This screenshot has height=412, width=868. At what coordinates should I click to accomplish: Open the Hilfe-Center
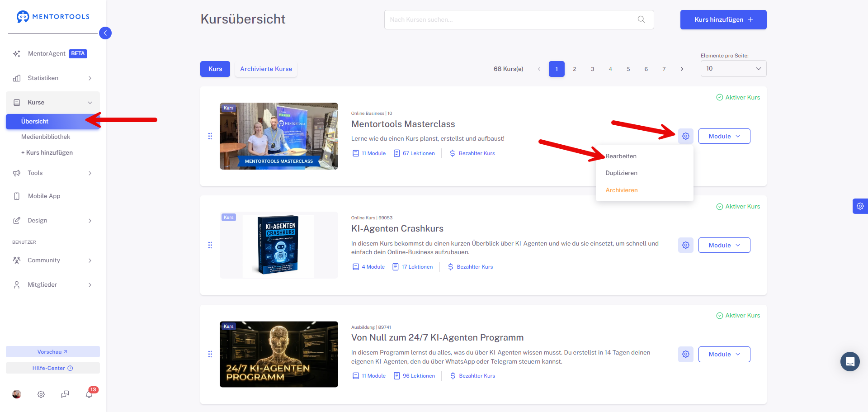tap(53, 368)
